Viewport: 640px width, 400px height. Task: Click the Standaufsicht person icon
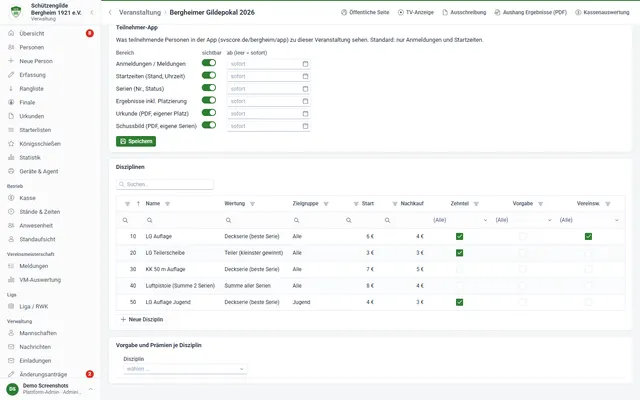[11, 239]
